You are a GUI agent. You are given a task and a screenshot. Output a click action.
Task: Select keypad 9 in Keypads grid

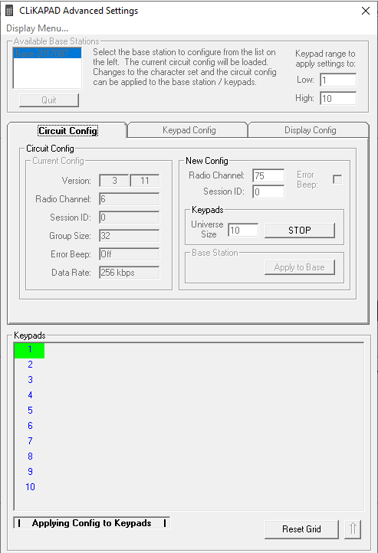point(30,472)
